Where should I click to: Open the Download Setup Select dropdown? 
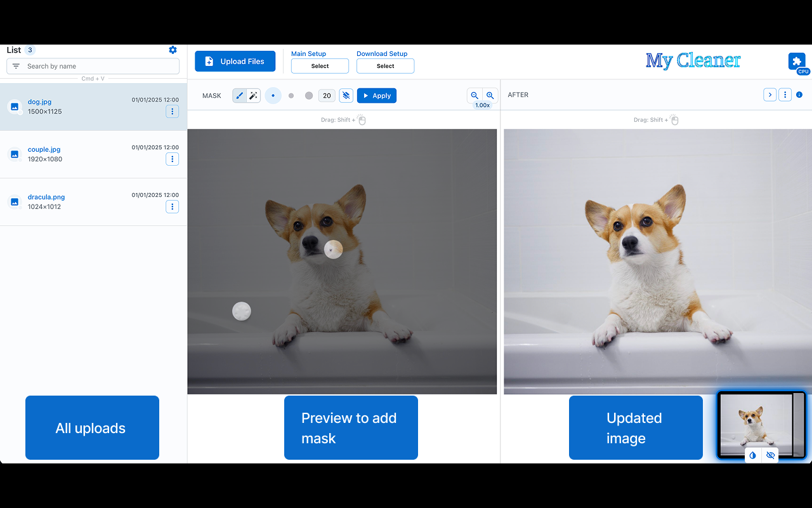pos(385,65)
